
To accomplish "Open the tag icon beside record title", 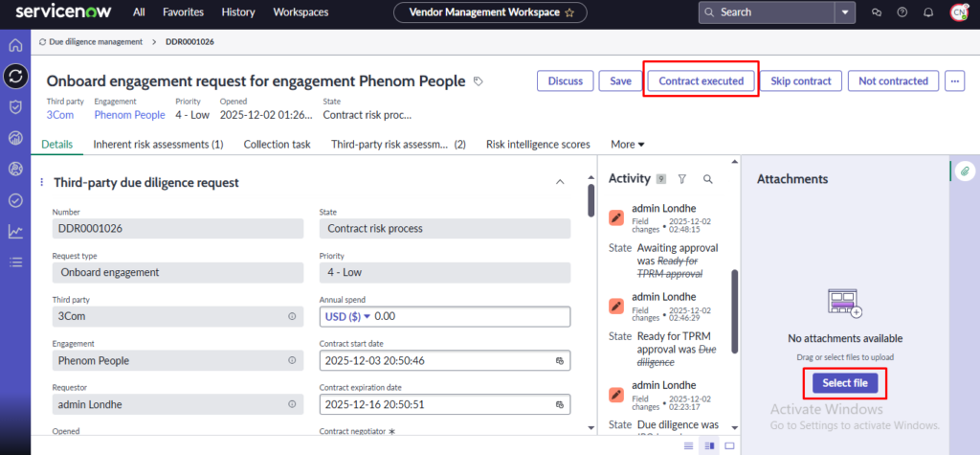I will point(479,81).
